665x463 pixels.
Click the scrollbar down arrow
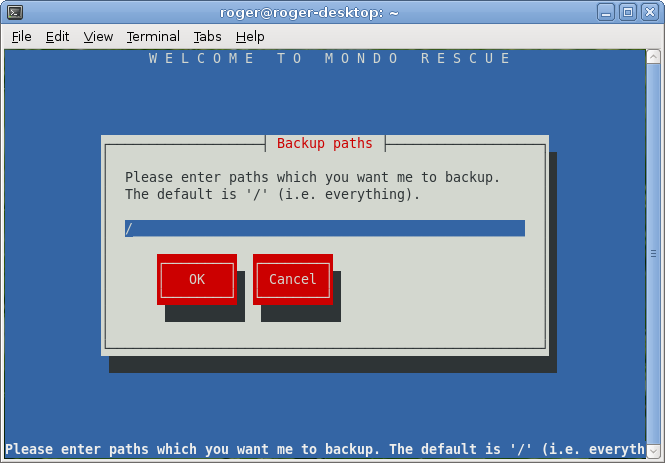pyautogui.click(x=653, y=450)
